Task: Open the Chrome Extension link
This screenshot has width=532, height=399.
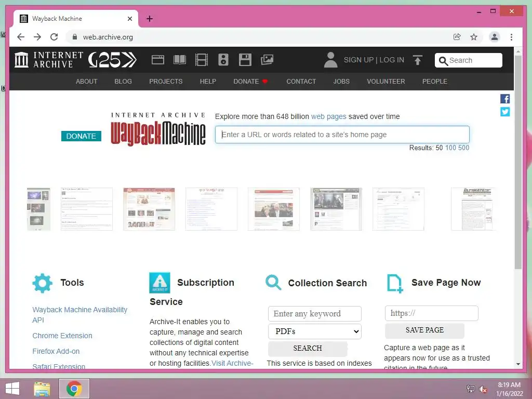Action: (x=62, y=336)
